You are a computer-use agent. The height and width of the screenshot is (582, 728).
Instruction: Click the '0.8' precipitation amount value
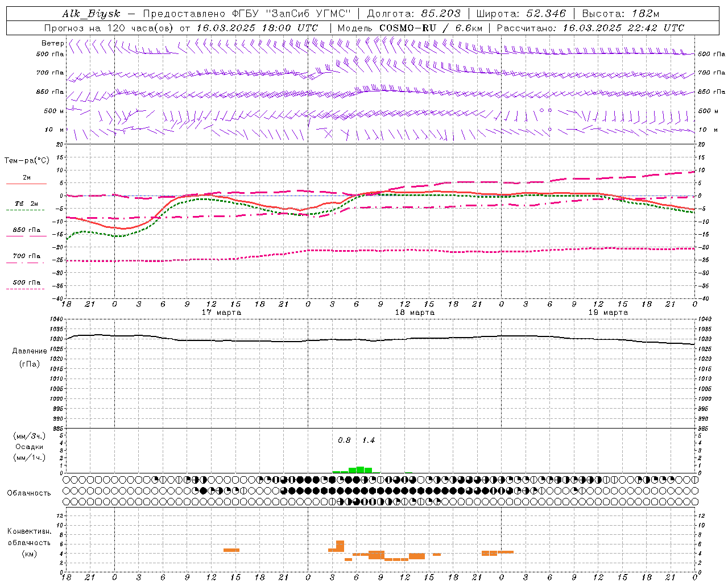click(x=344, y=440)
